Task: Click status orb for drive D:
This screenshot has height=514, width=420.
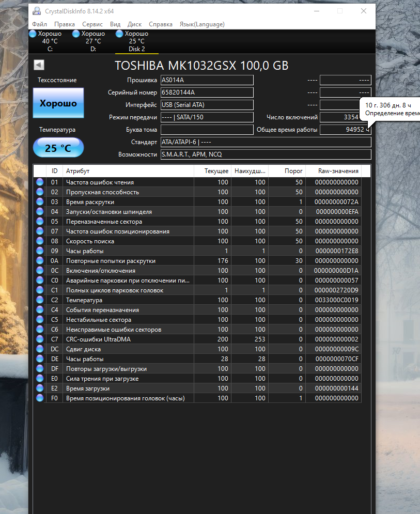Action: click(x=76, y=34)
